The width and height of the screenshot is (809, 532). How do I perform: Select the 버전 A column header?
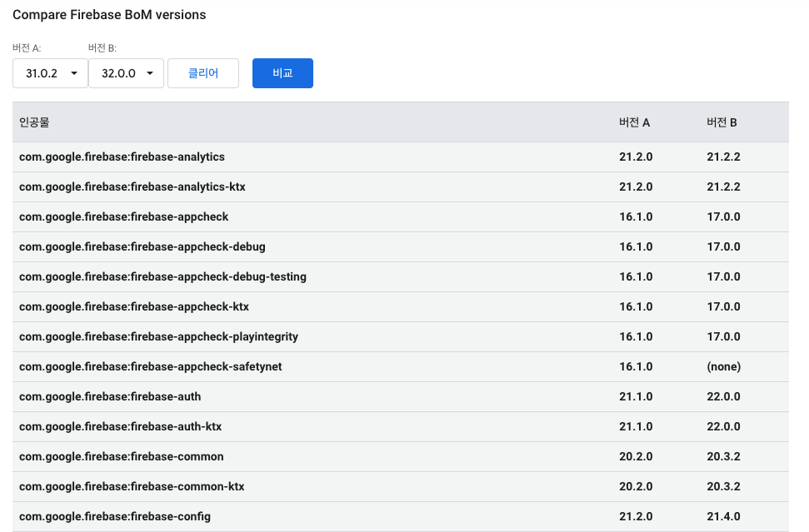click(634, 122)
